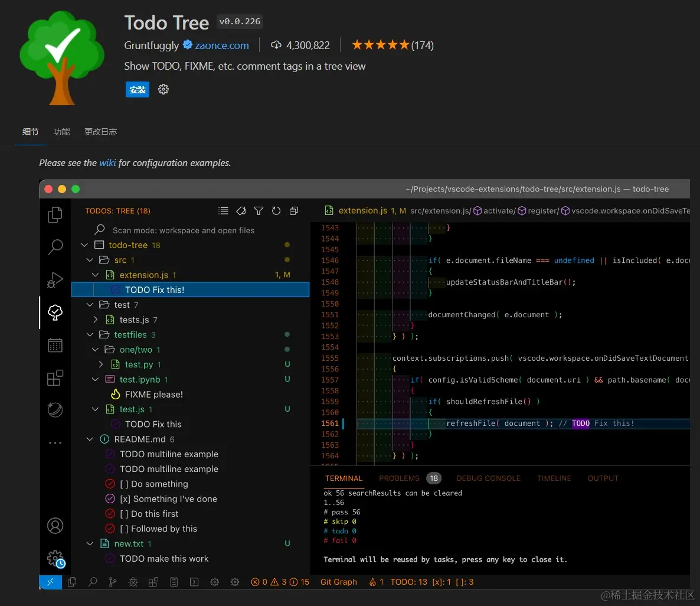Open the Accounts icon in activity bar
Viewport: 700px width, 606px height.
(x=55, y=526)
